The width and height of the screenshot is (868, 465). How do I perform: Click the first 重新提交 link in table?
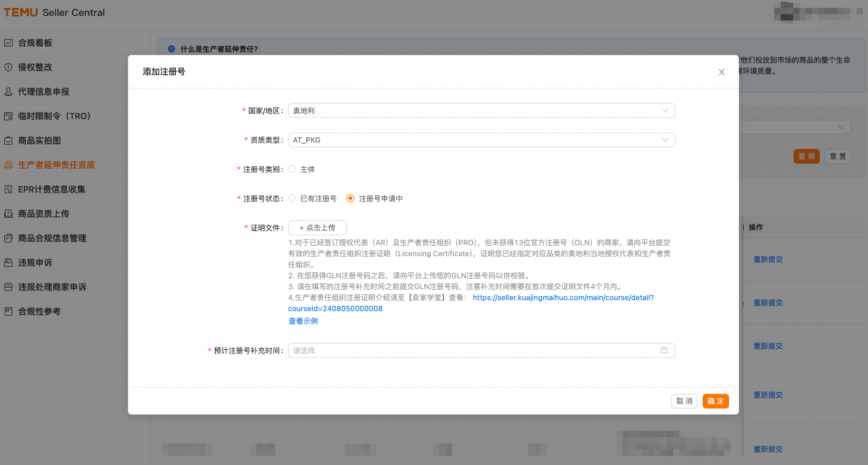(x=768, y=259)
